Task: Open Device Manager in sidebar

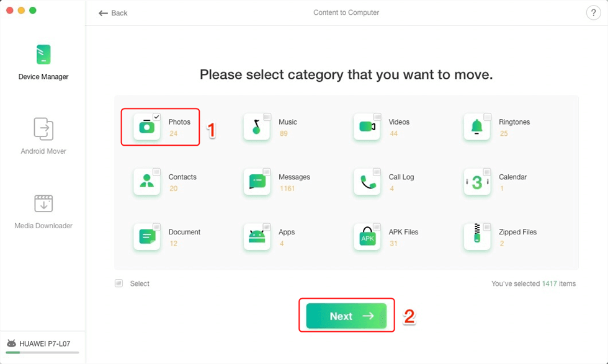Action: click(43, 62)
